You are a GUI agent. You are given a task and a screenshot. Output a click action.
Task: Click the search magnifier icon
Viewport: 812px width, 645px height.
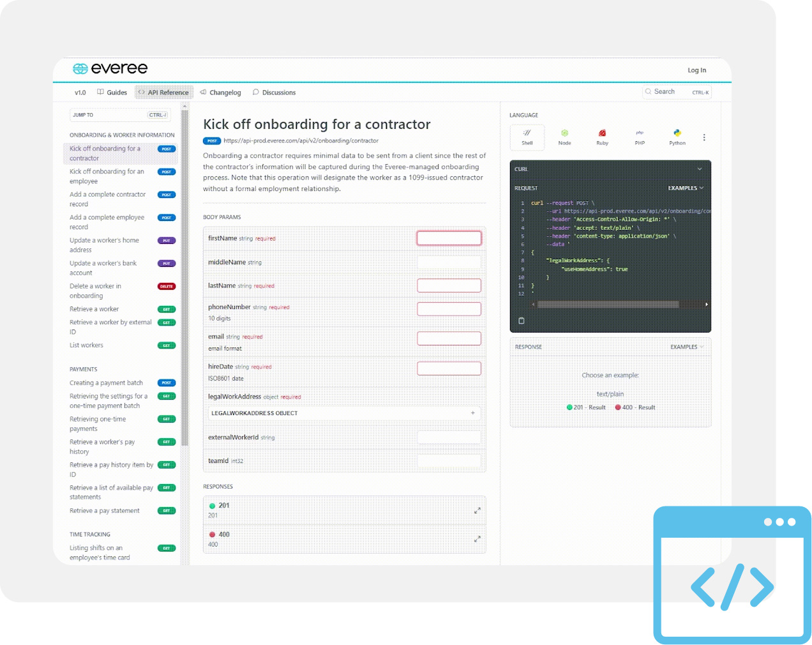click(x=649, y=92)
